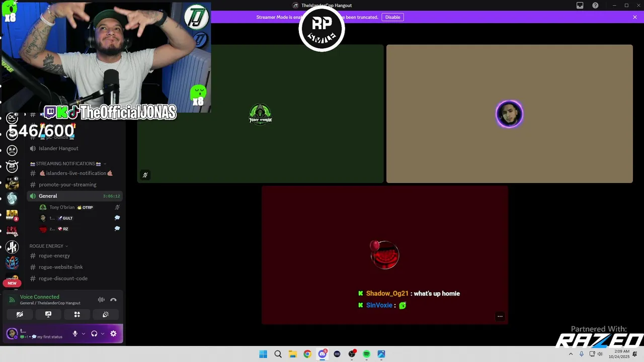Open the Discord inbox icon in title bar
644x362 pixels.
580,6
